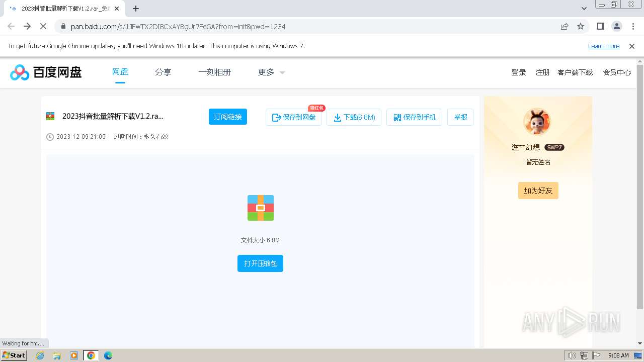Dismiss the Chrome update notification bar
644x362 pixels.
pyautogui.click(x=632, y=46)
